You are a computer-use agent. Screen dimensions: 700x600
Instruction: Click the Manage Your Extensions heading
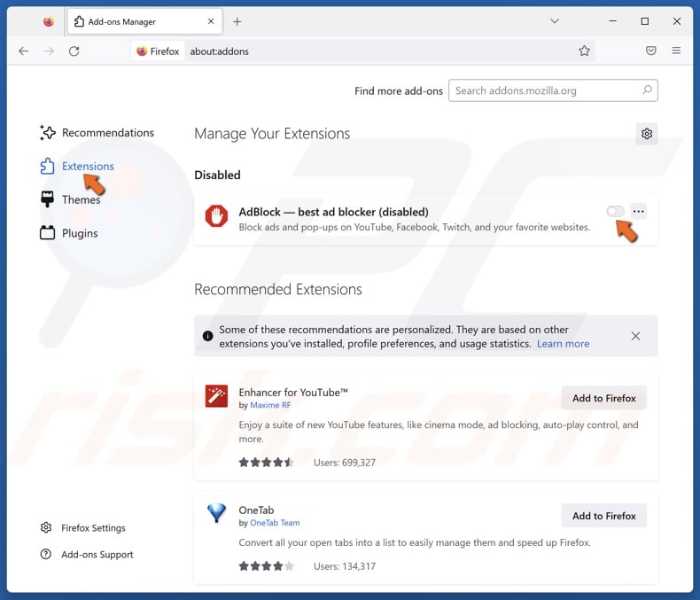pyautogui.click(x=272, y=134)
